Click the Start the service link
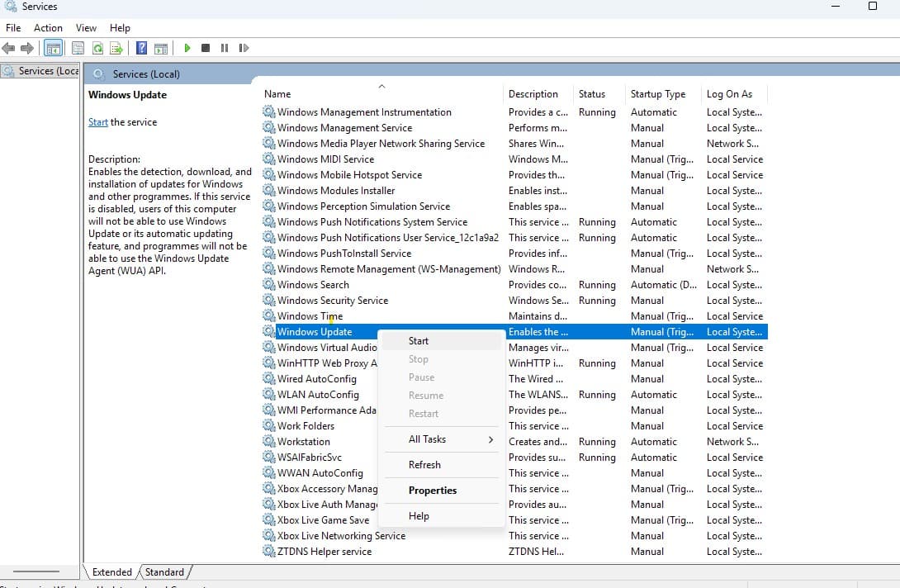This screenshot has height=588, width=900. [97, 121]
